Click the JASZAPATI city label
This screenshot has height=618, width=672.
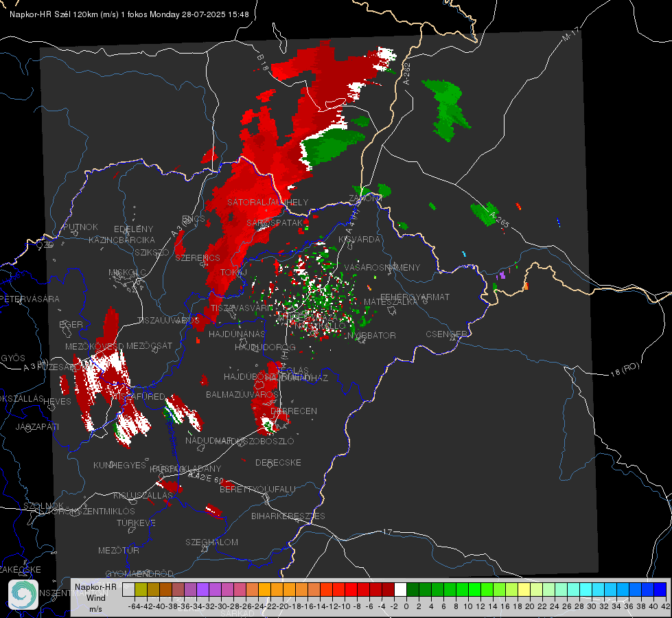pyautogui.click(x=37, y=426)
